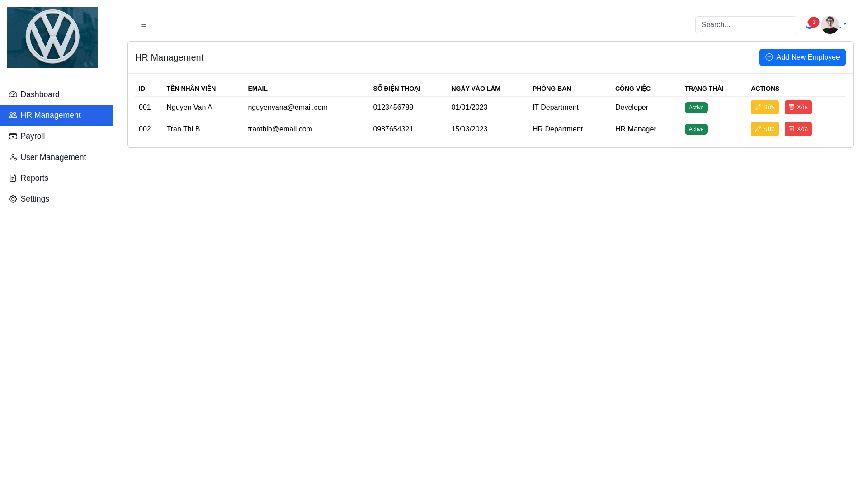The height and width of the screenshot is (488, 868).
Task: Click the Active status of Tran Thi B
Action: tap(696, 129)
